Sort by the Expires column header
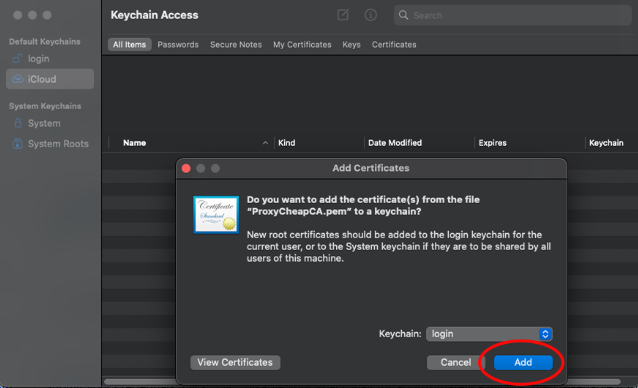Screen dimensions: 638x388 [492, 143]
